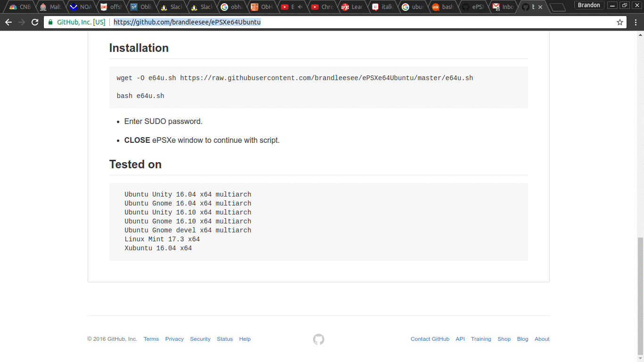Switch to the 'Lear' tab
The height and width of the screenshot is (362, 644).
352,7
